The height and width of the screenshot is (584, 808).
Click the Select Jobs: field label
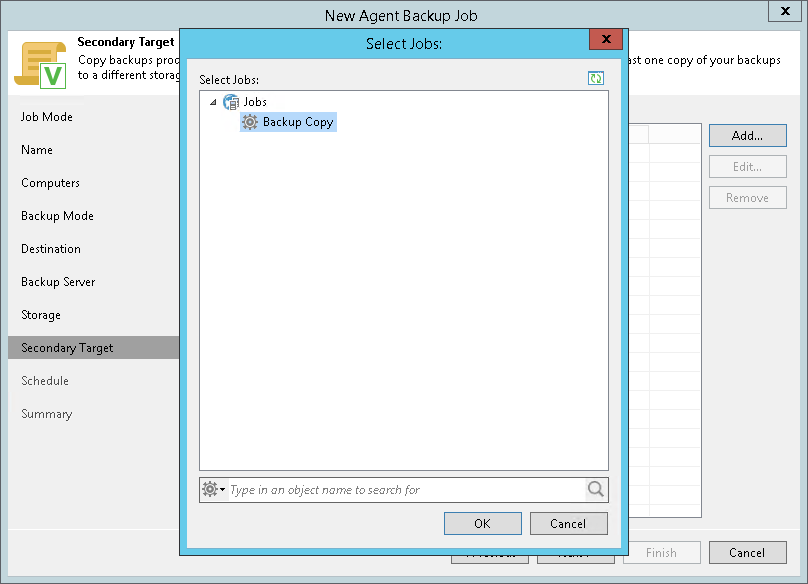point(229,80)
